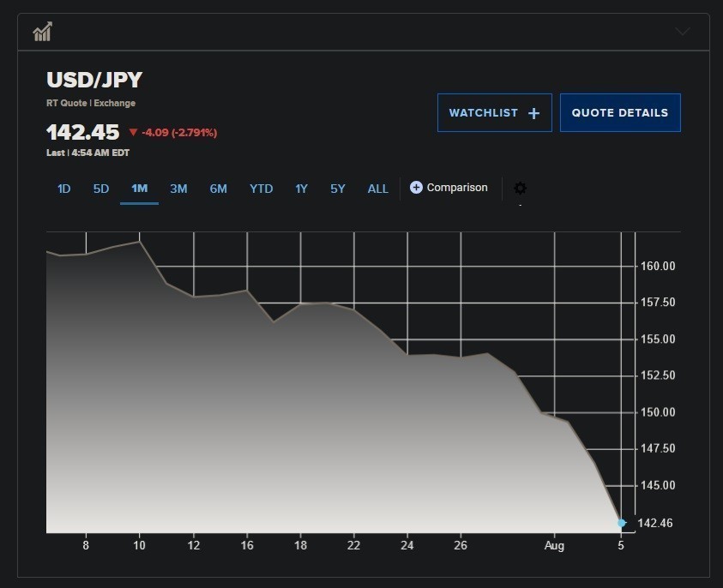Show ALL historical data range
The width and height of the screenshot is (723, 588).
point(377,189)
